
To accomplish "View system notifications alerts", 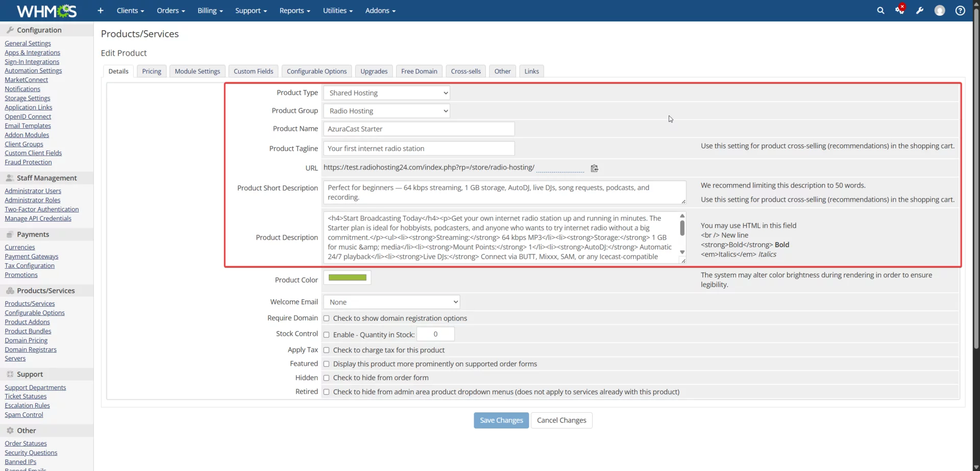I will click(900, 10).
